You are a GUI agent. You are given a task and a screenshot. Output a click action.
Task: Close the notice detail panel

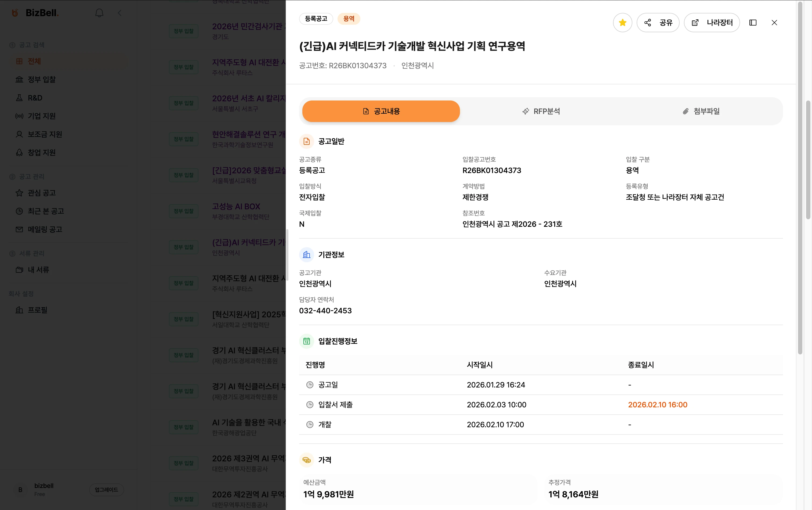(774, 23)
